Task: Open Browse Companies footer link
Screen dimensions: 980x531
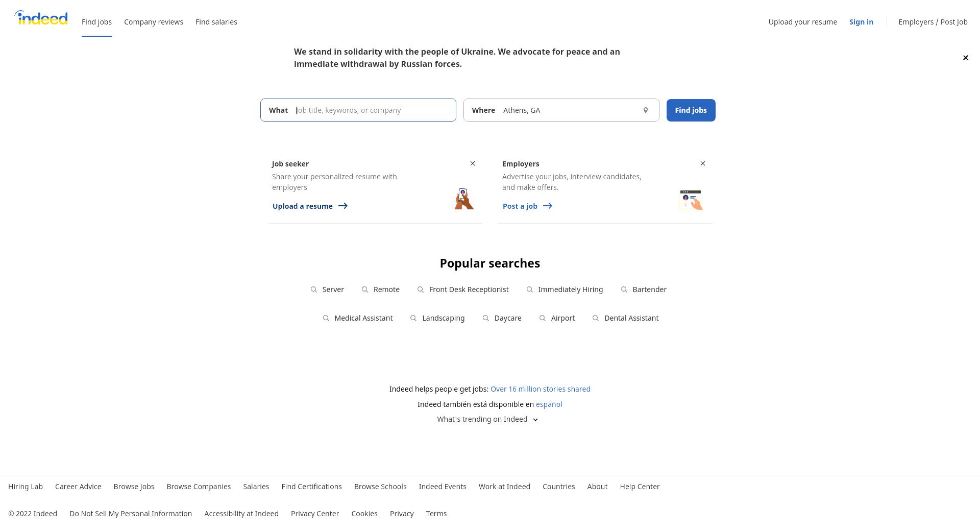Action: [x=199, y=487]
